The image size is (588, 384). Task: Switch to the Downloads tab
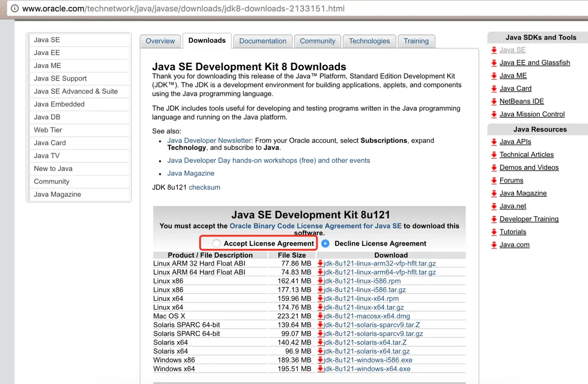pos(207,41)
